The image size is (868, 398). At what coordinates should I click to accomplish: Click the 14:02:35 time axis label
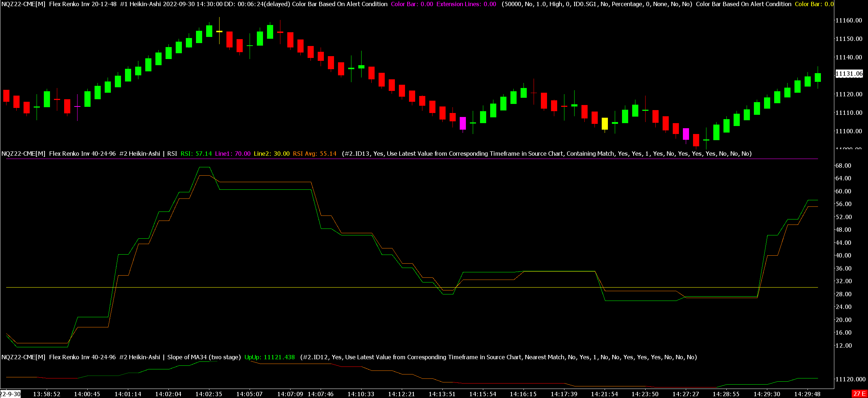click(209, 394)
